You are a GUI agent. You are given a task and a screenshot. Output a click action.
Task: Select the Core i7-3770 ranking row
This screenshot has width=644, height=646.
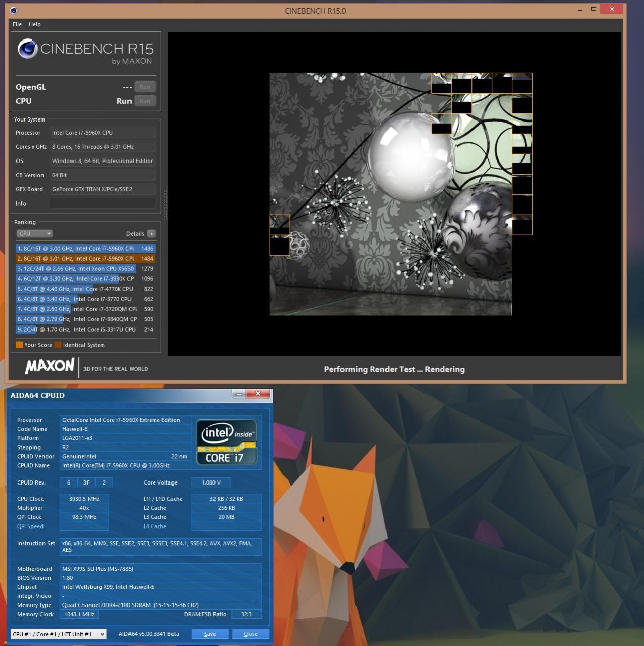pos(85,299)
